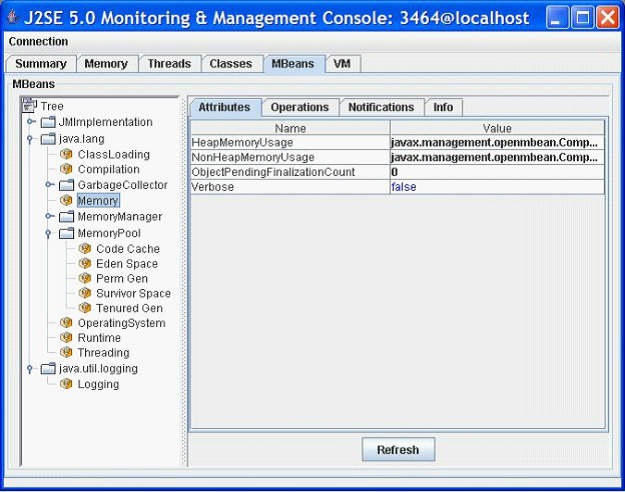
Task: Click the MemoryManager folder icon
Action: 67,216
